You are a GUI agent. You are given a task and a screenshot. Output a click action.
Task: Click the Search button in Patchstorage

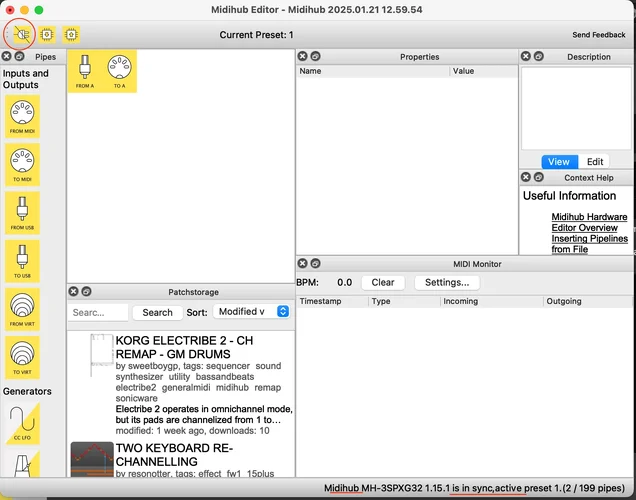pos(157,312)
